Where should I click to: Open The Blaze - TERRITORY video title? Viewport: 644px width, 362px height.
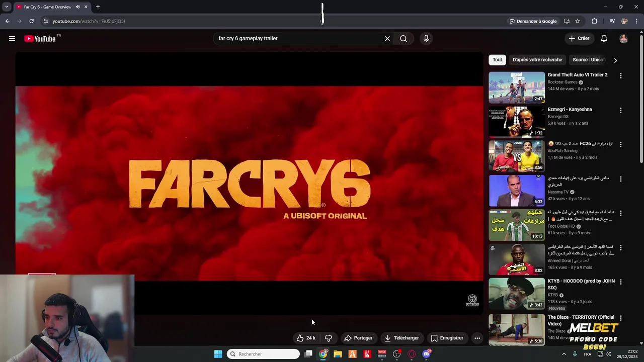[581, 320]
